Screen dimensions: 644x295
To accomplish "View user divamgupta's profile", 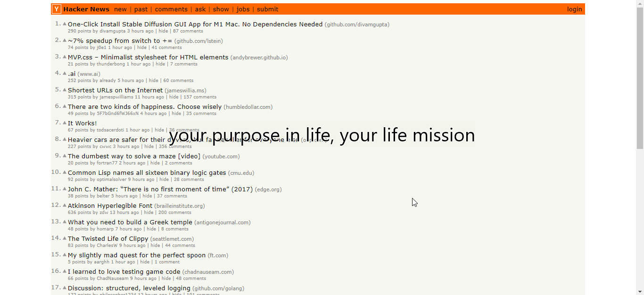I will 112,31.
